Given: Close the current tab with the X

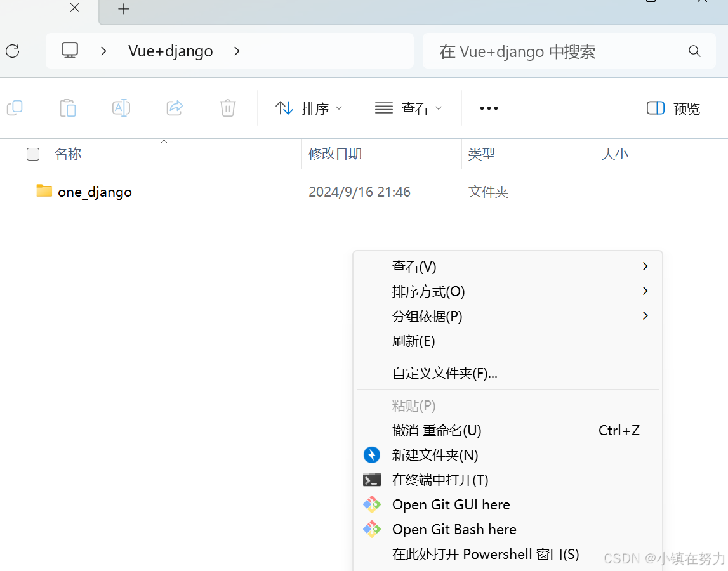Looking at the screenshot, I should tap(75, 8).
